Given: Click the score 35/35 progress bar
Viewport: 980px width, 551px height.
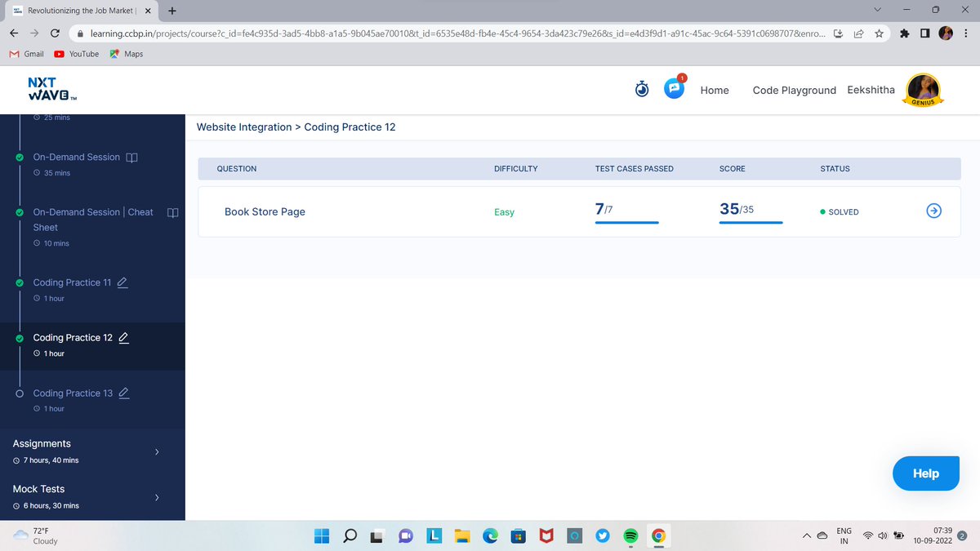Looking at the screenshot, I should tap(751, 221).
